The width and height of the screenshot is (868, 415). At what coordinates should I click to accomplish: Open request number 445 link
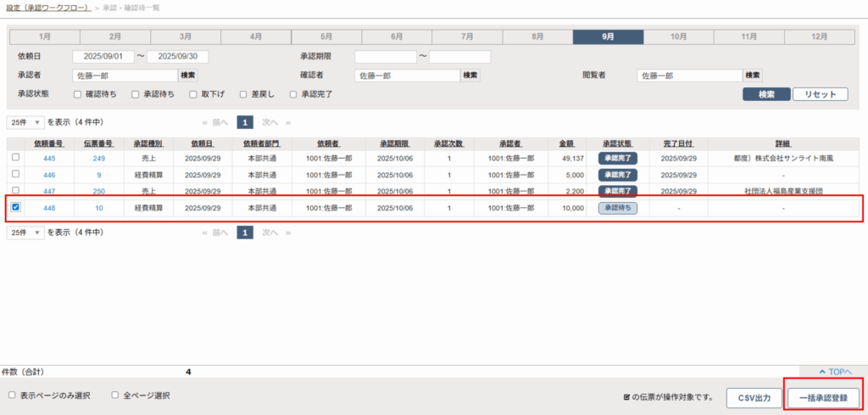point(49,158)
